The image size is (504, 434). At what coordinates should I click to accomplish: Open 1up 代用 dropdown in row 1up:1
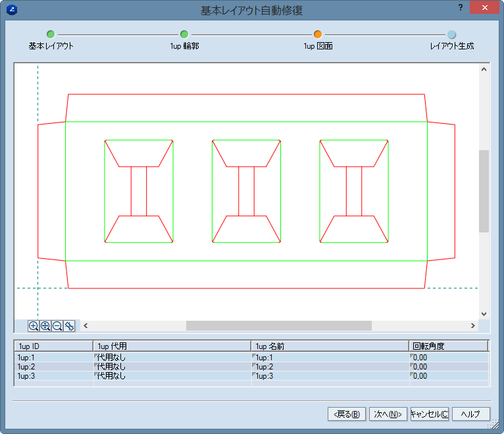click(172, 357)
